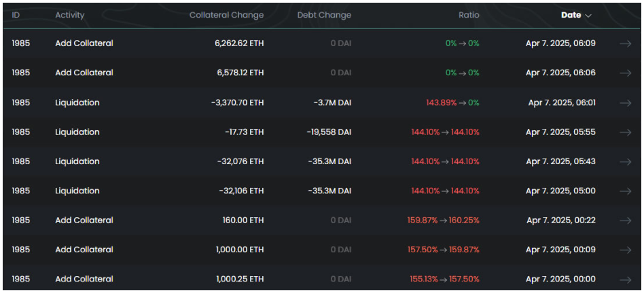The width and height of the screenshot is (644, 293).
Task: Click the Activity column header
Action: pos(70,15)
